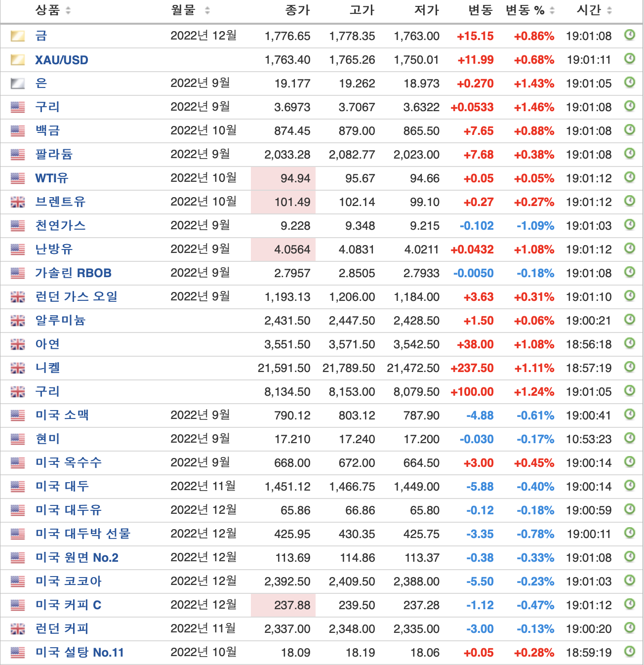Open the 미국 대두유 link
The width and height of the screenshot is (644, 665).
[x=68, y=510]
